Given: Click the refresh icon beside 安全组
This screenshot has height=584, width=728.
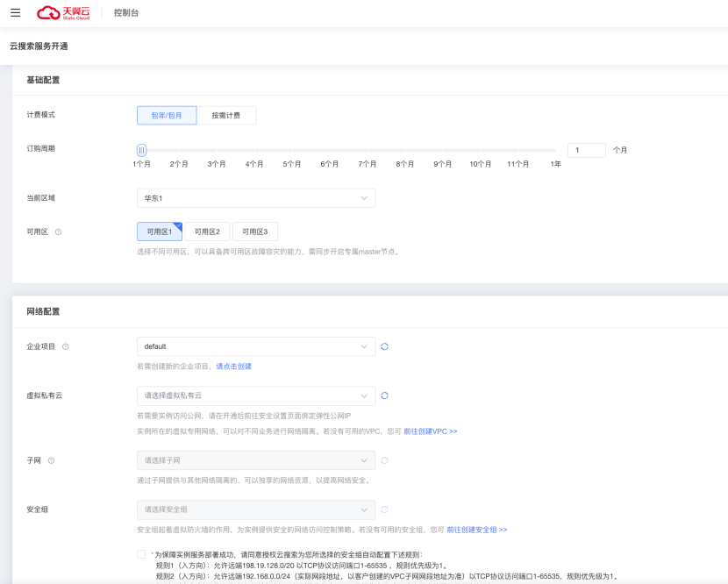Looking at the screenshot, I should 384,509.
